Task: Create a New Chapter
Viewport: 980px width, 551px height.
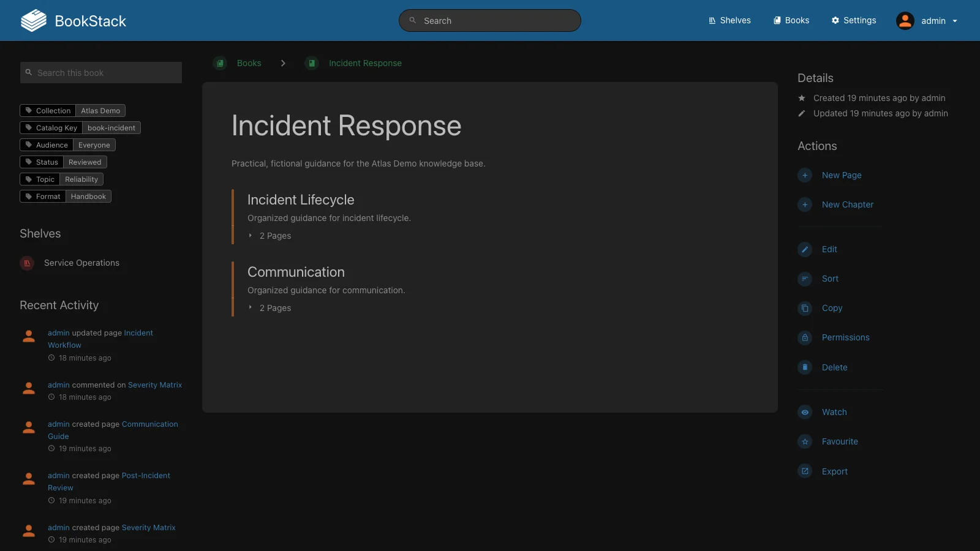Action: coord(848,204)
